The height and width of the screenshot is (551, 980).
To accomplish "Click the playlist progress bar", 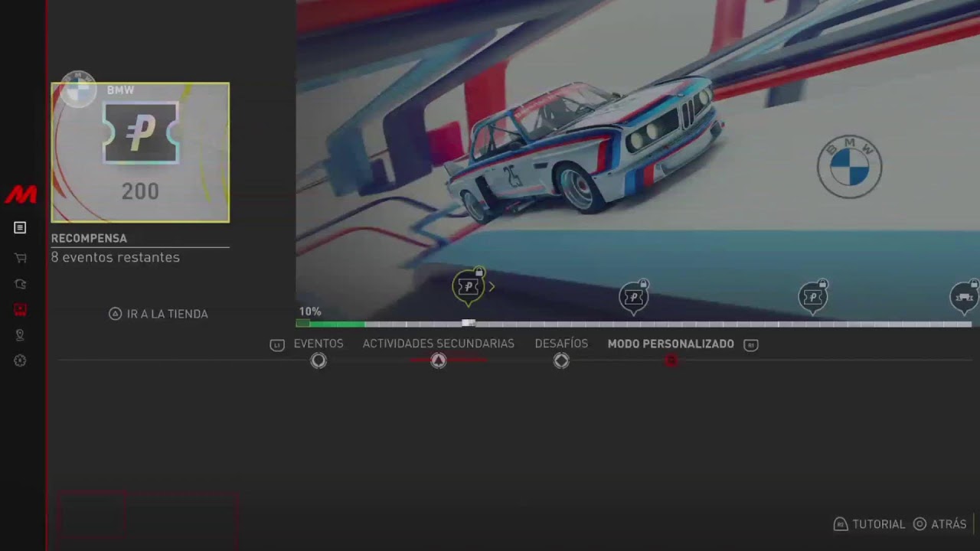I will click(x=634, y=324).
